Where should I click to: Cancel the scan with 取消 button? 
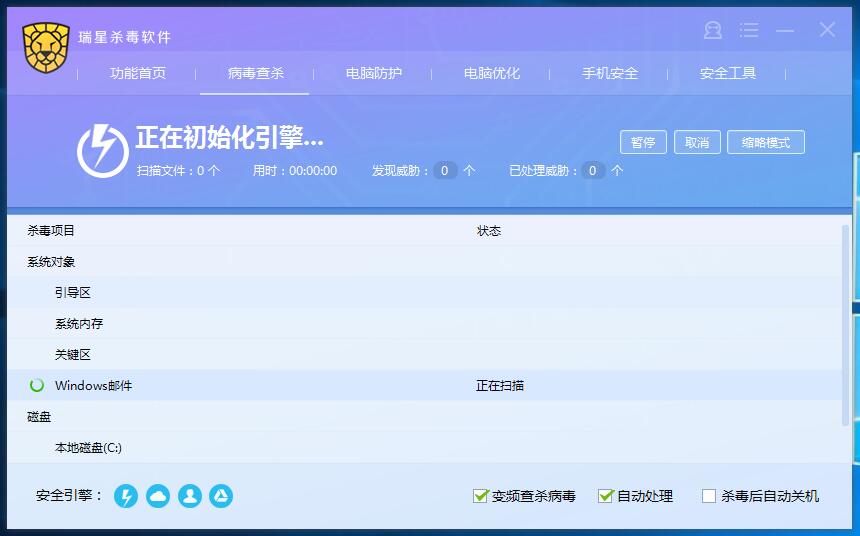(697, 142)
